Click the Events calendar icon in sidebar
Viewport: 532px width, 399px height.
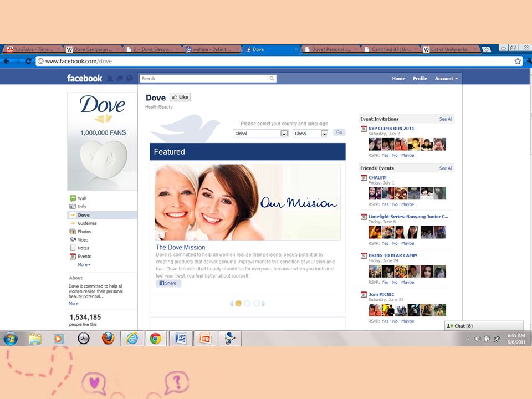coord(73,257)
